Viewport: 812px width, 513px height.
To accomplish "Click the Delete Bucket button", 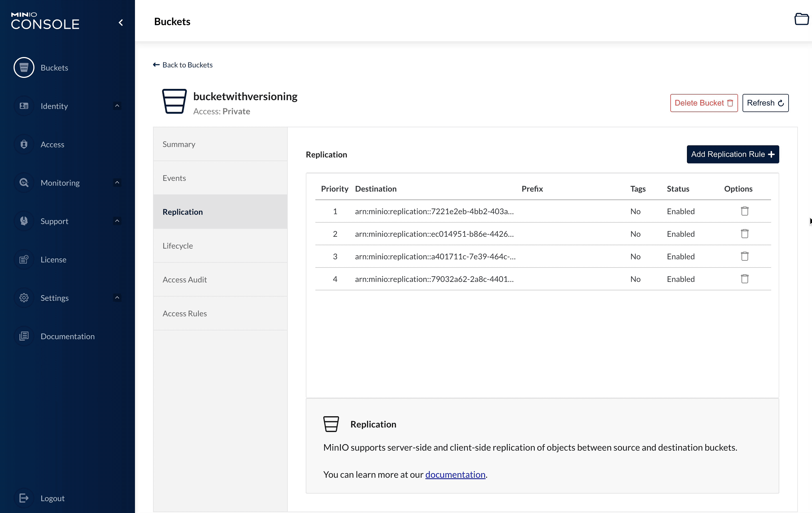I will point(703,103).
